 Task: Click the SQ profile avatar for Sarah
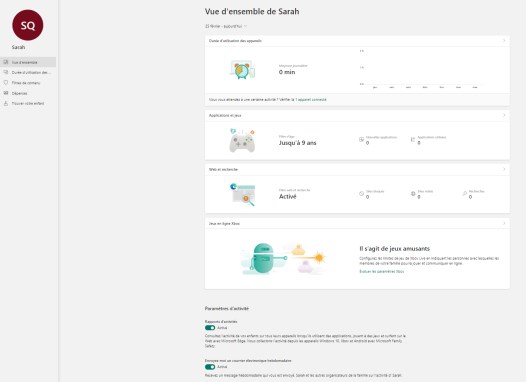tap(28, 25)
